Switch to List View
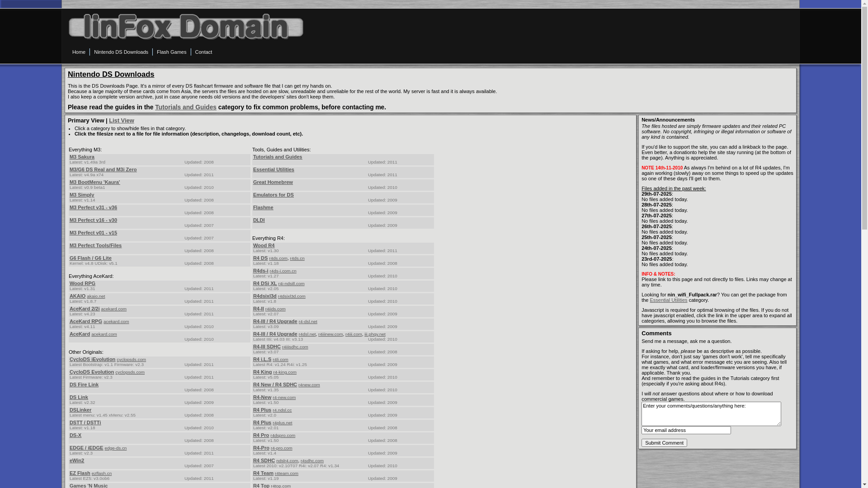The width and height of the screenshot is (868, 488). [122, 121]
